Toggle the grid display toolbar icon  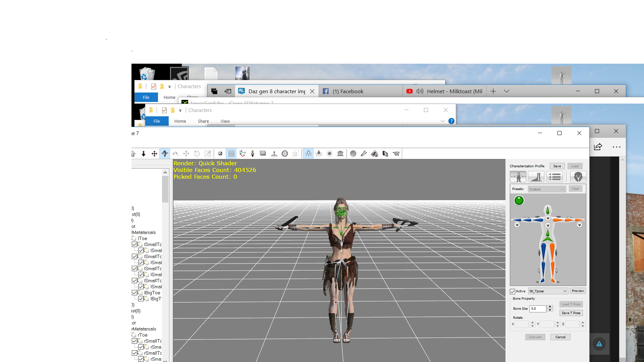pos(231,154)
